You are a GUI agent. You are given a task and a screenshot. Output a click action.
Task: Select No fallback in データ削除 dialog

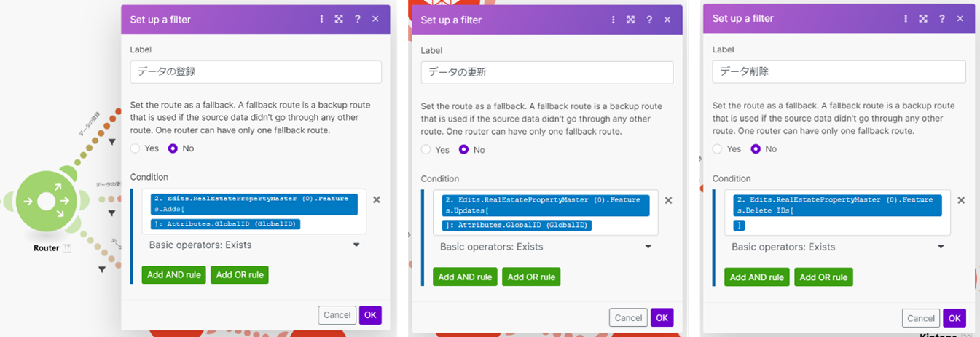pos(756,148)
